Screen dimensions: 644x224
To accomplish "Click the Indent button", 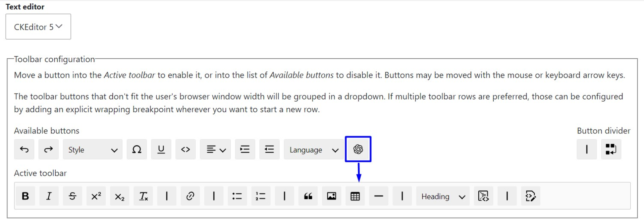I will coord(245,149).
